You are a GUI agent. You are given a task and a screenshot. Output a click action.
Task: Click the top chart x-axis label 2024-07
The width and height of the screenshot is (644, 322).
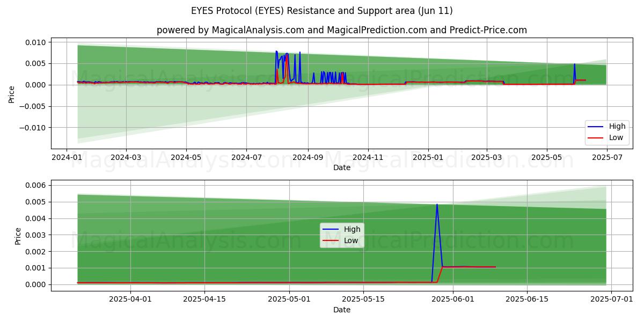coord(246,158)
